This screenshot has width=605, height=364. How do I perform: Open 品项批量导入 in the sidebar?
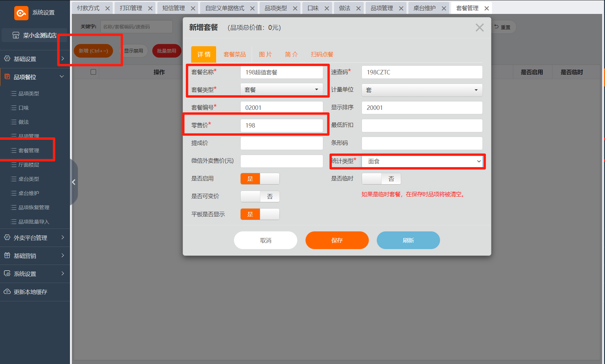[x=34, y=222]
